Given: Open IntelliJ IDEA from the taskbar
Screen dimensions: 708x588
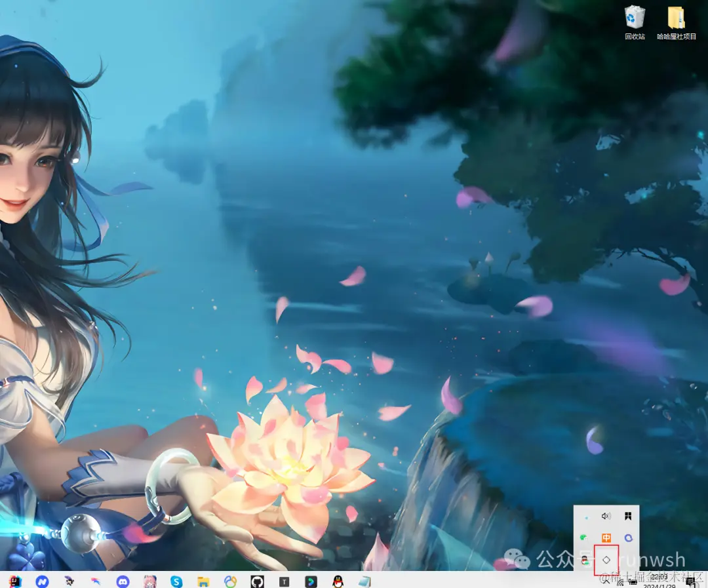Looking at the screenshot, I should pyautogui.click(x=15, y=581).
